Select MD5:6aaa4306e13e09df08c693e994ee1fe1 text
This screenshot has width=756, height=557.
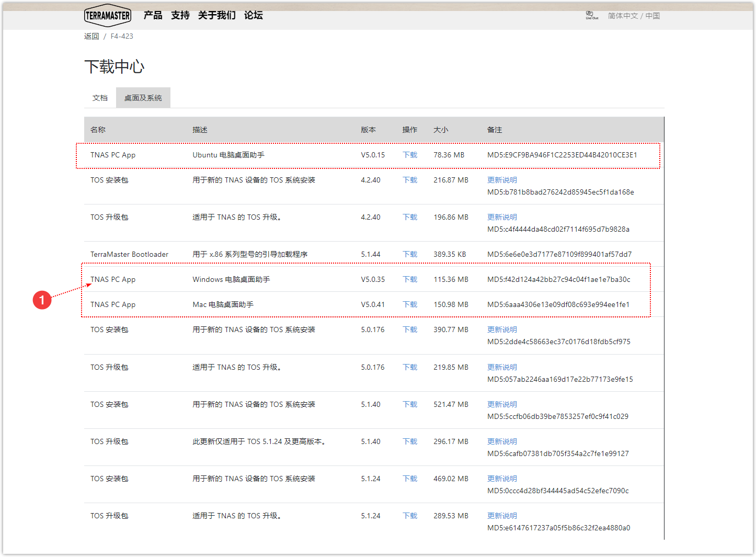coord(558,304)
